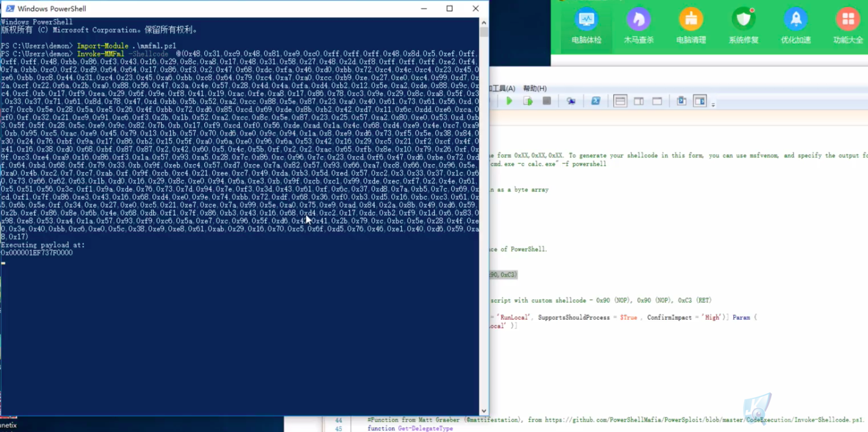Image resolution: width=868 pixels, height=432 pixels.
Task: Open 帮助(H) menu in ISE
Action: pyautogui.click(x=535, y=88)
